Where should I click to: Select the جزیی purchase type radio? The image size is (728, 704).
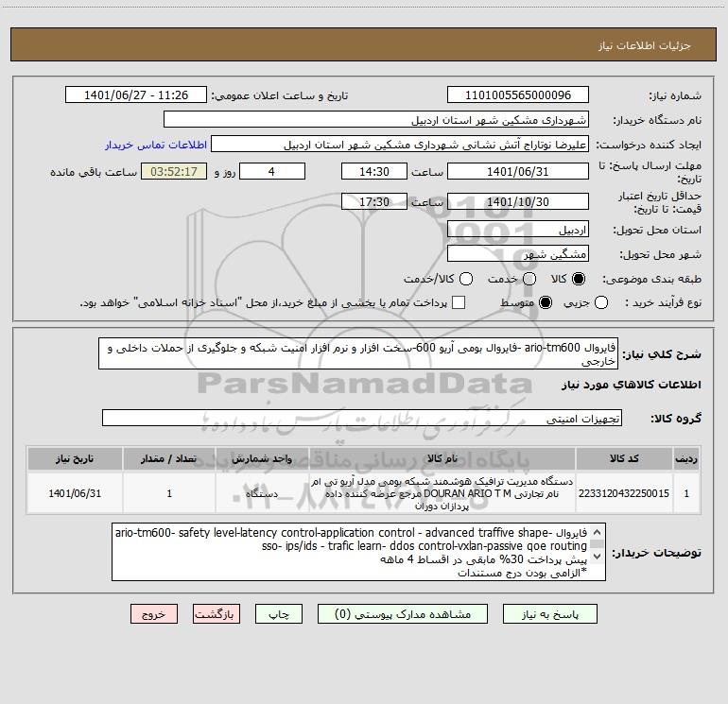coord(600,302)
